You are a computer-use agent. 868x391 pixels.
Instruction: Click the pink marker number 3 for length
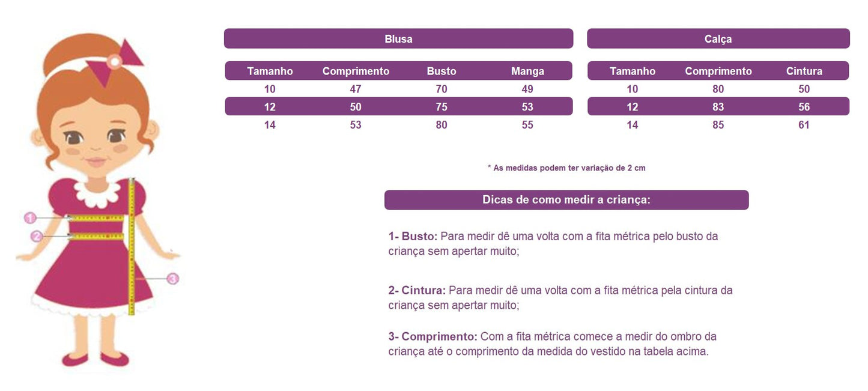coord(172,279)
